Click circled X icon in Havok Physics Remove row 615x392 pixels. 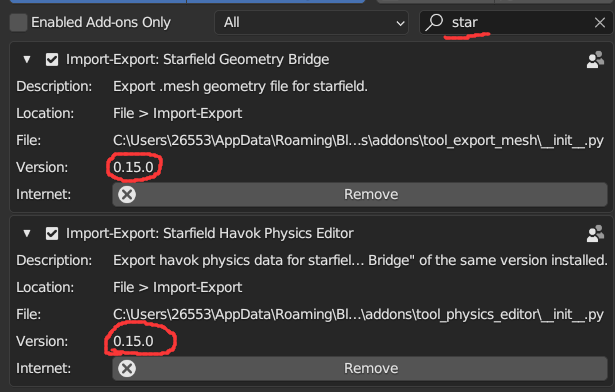[x=127, y=368]
